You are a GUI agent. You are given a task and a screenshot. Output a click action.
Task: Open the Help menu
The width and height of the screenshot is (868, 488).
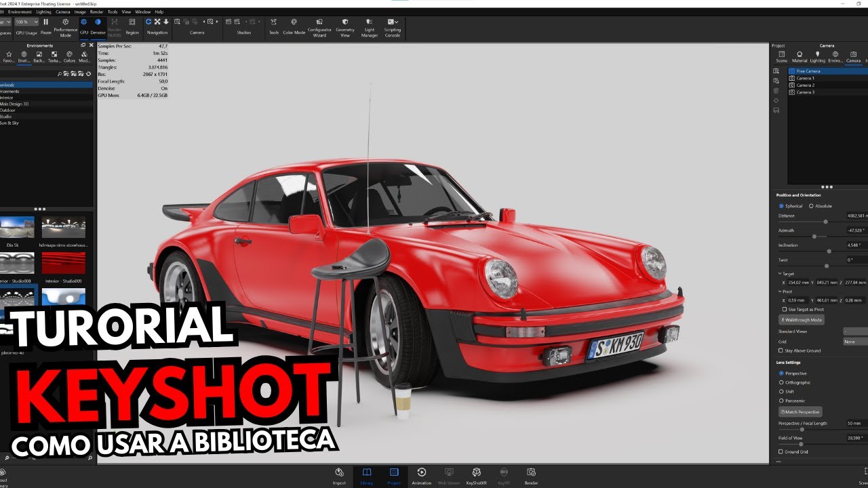pos(159,12)
